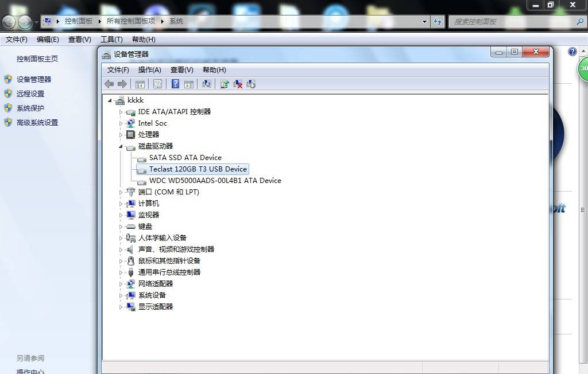Image resolution: width=588 pixels, height=374 pixels.
Task: Toggle the action pane toolbar icon
Action: coord(189,84)
